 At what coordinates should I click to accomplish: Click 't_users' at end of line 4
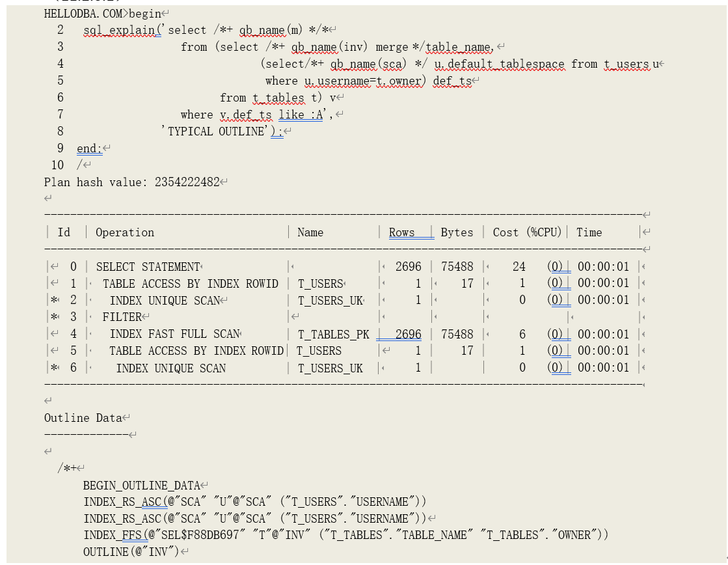tap(627, 64)
